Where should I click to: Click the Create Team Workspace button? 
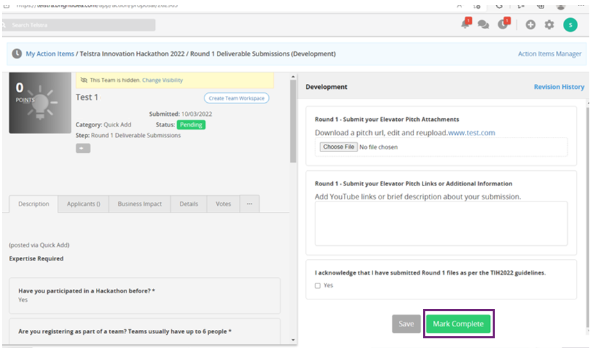point(236,98)
